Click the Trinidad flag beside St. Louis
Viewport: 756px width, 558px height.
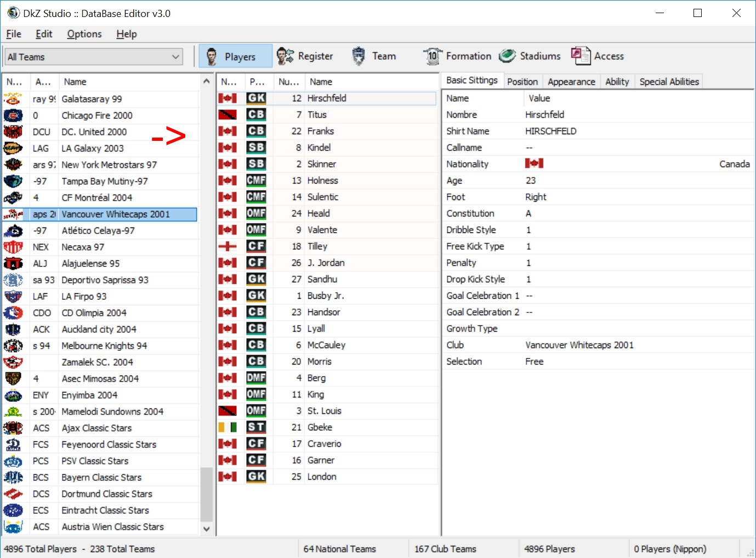click(228, 411)
